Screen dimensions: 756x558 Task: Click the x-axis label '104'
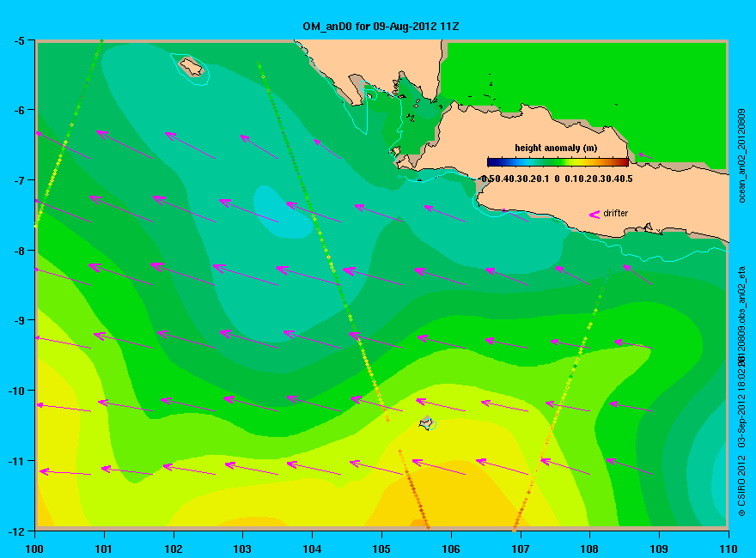click(312, 549)
